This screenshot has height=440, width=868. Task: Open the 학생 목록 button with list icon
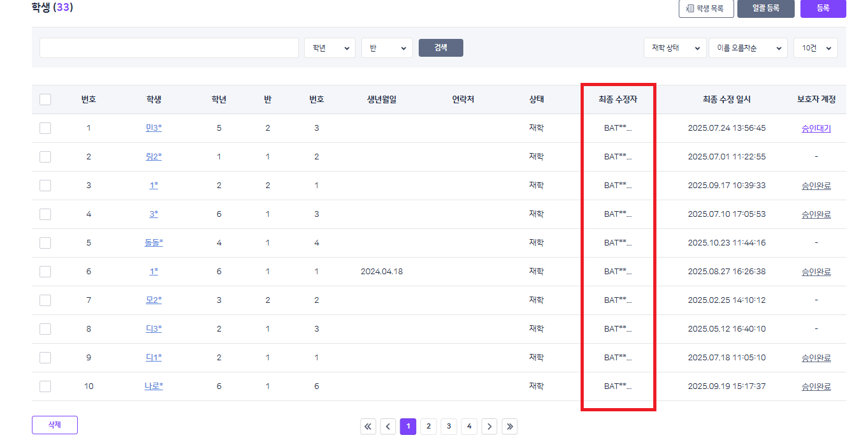pyautogui.click(x=705, y=9)
